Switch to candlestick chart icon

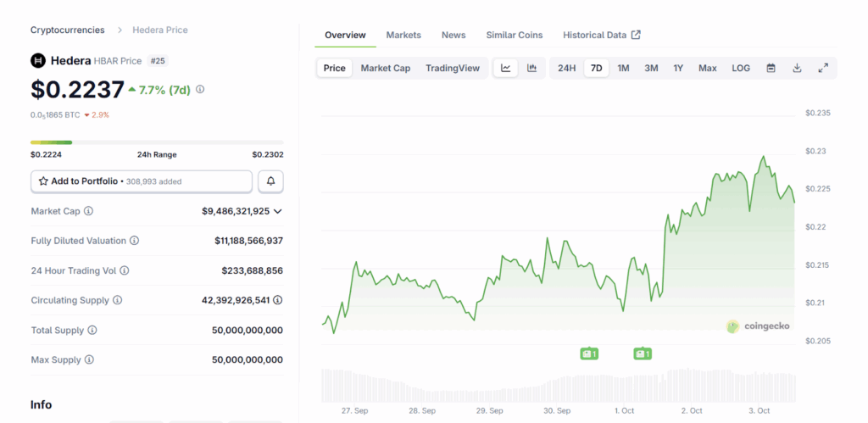pyautogui.click(x=531, y=68)
